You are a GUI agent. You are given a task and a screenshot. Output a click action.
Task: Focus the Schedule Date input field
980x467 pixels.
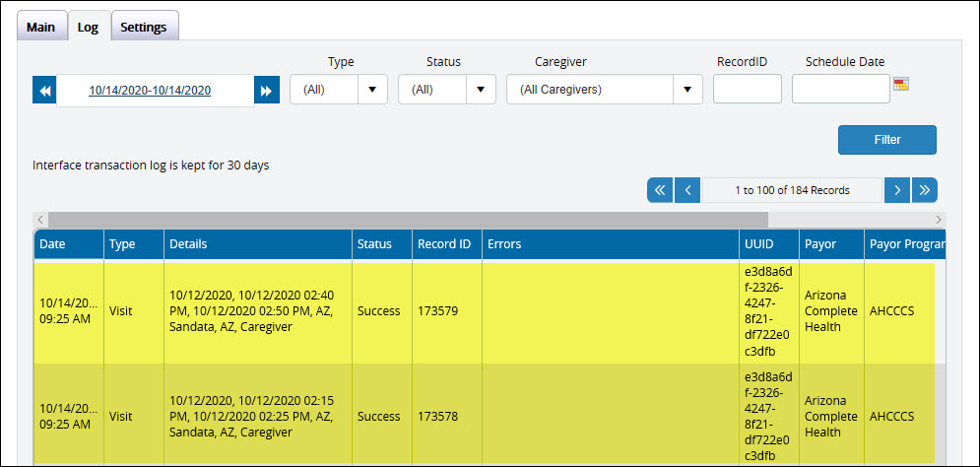coord(840,89)
